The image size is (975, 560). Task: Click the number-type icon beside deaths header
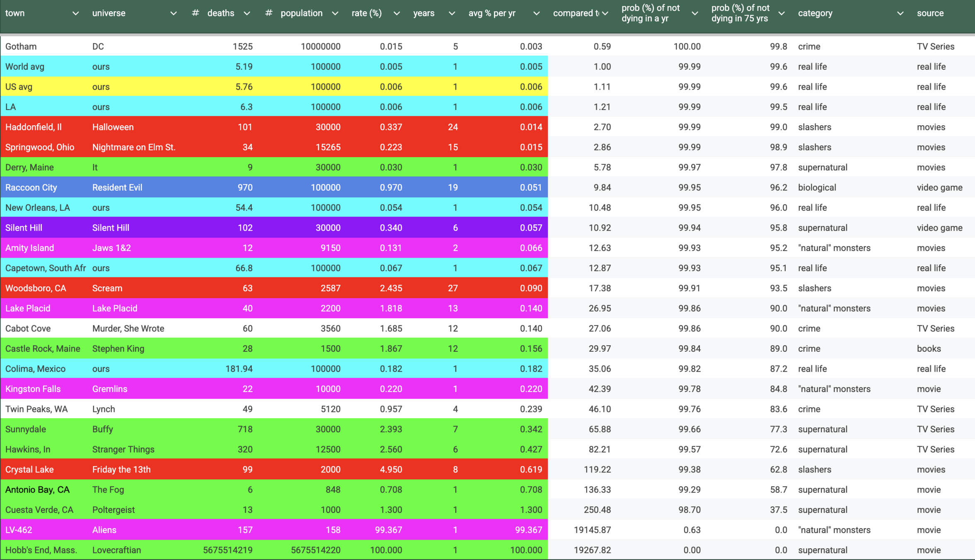click(x=195, y=13)
